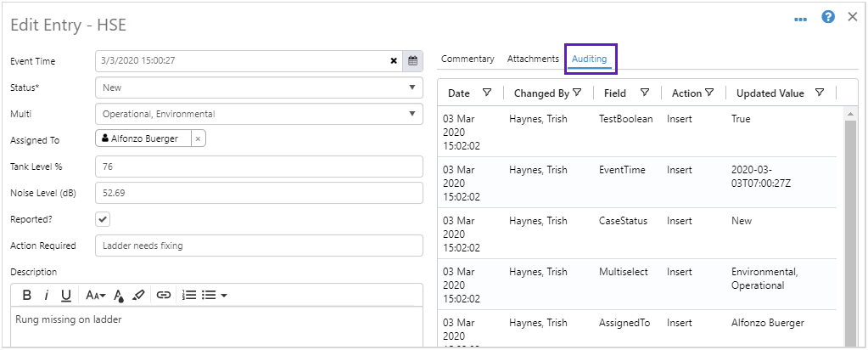Expand the Status dropdown
The height and width of the screenshot is (350, 868).
point(412,87)
